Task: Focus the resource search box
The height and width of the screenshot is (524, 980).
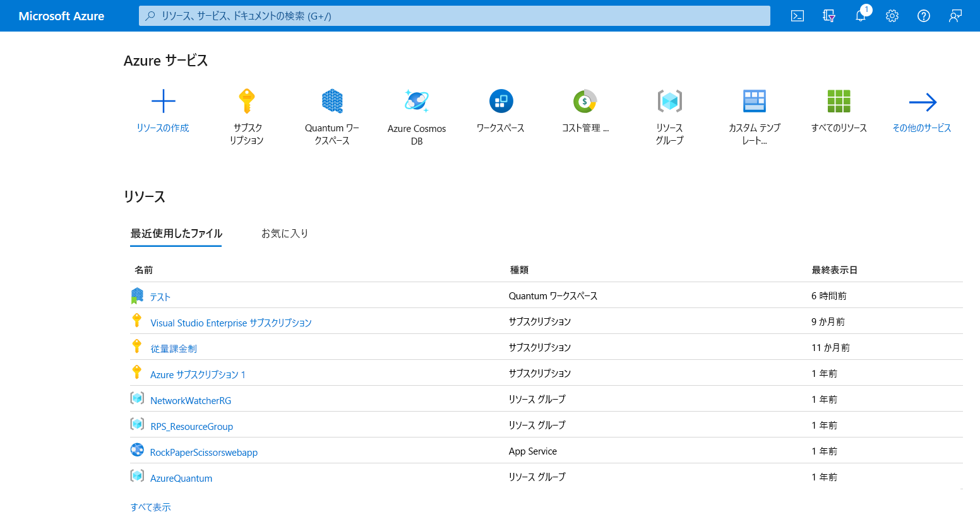Action: (455, 16)
